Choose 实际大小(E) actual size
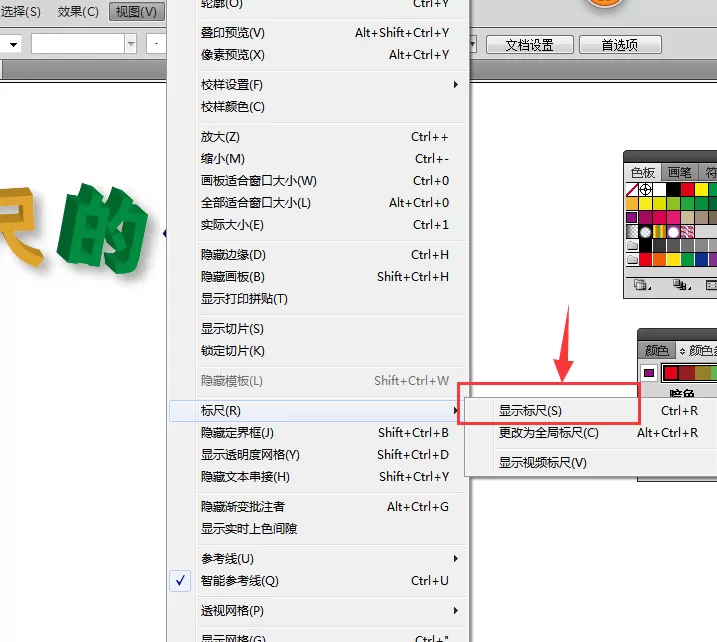 (319, 225)
